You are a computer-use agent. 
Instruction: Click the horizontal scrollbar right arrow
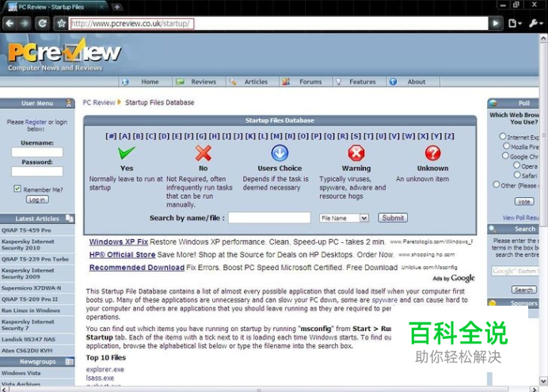(534, 389)
